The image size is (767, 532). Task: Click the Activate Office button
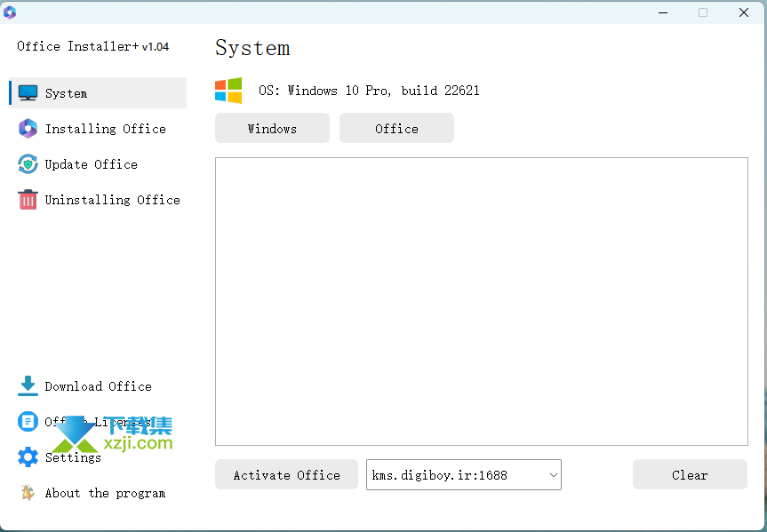287,475
